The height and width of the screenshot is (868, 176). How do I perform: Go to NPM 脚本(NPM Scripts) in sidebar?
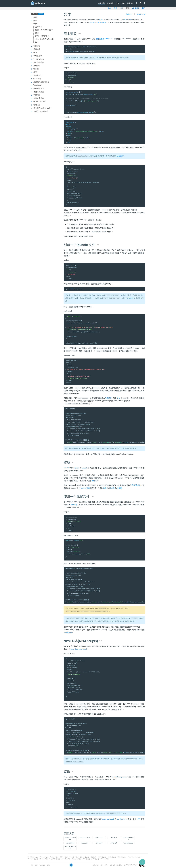[44, 39]
